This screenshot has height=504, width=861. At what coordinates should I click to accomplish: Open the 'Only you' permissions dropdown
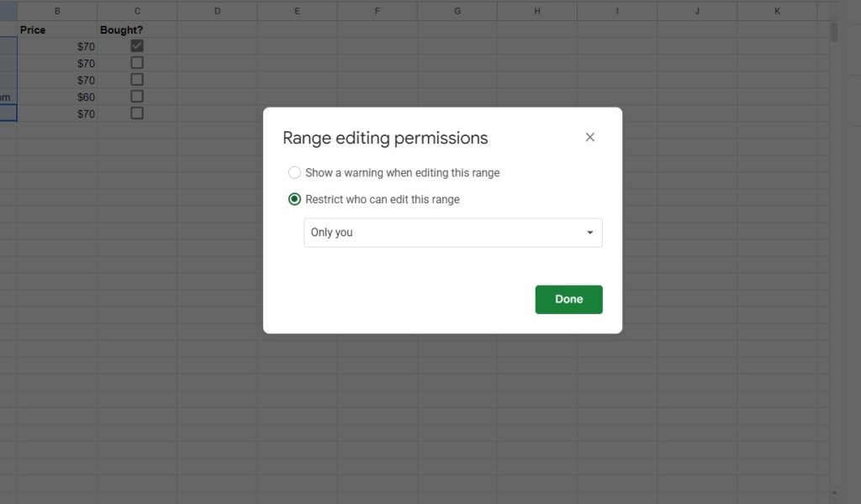(452, 233)
